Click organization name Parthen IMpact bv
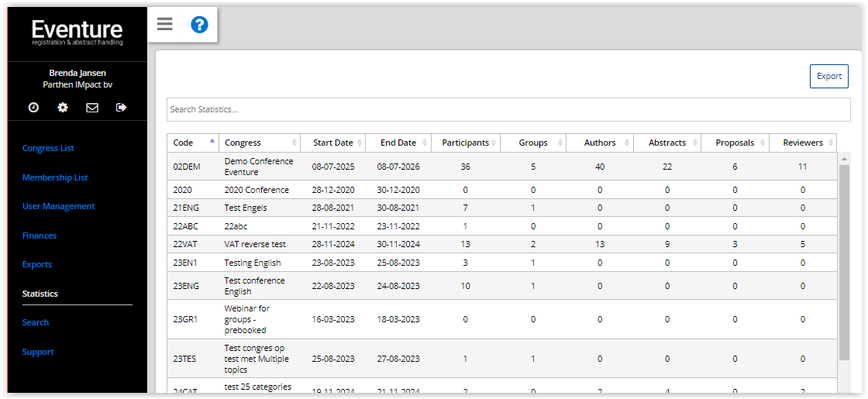This screenshot has width=868, height=399. click(x=77, y=85)
